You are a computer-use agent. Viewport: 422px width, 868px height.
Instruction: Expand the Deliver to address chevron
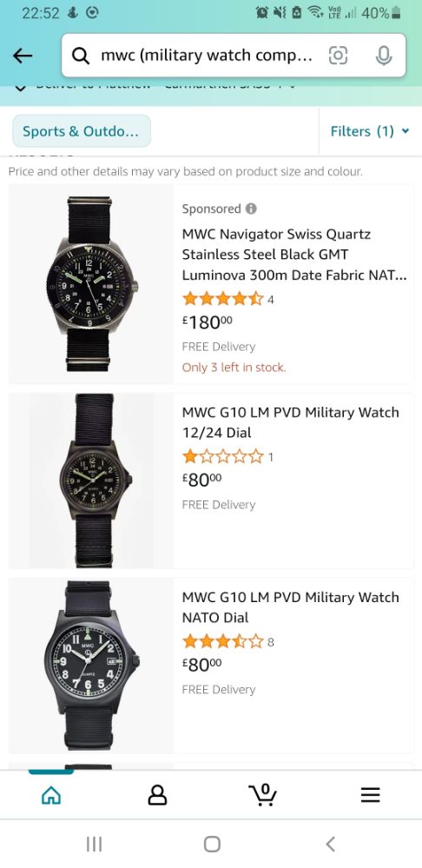21,87
